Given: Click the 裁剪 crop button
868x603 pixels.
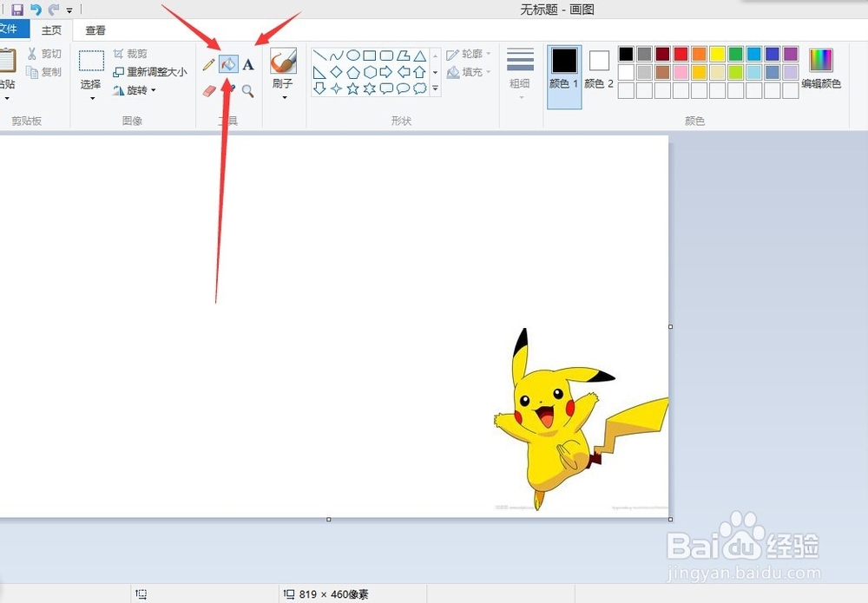Looking at the screenshot, I should (x=131, y=54).
